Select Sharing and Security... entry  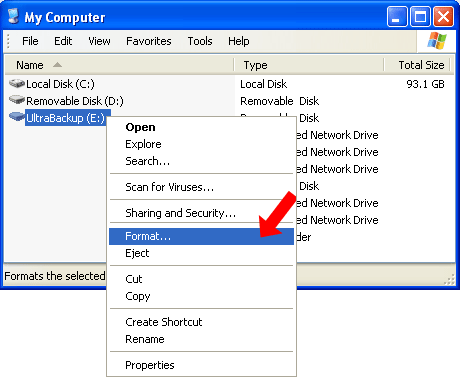click(201, 213)
